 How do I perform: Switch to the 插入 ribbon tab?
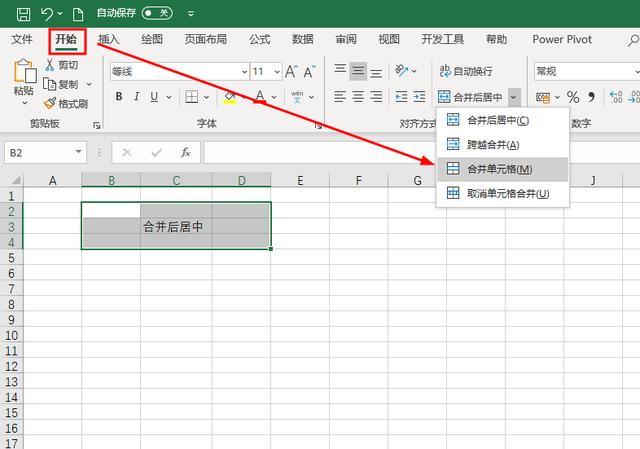pos(109,40)
